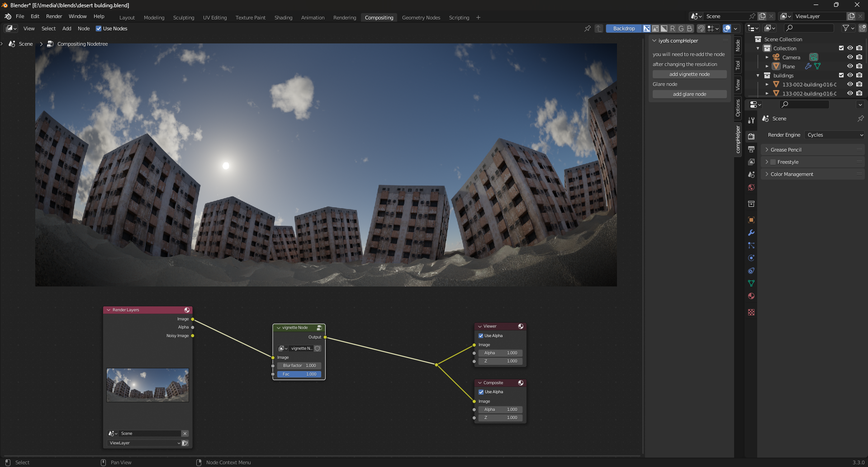Open the Physics Properties tab
This screenshot has width=868, height=467.
point(751,257)
